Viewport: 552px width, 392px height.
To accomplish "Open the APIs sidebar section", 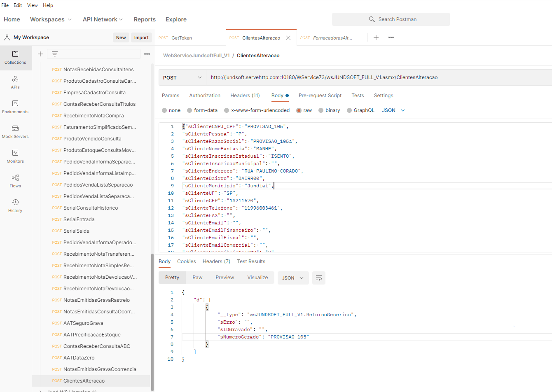I will point(15,82).
